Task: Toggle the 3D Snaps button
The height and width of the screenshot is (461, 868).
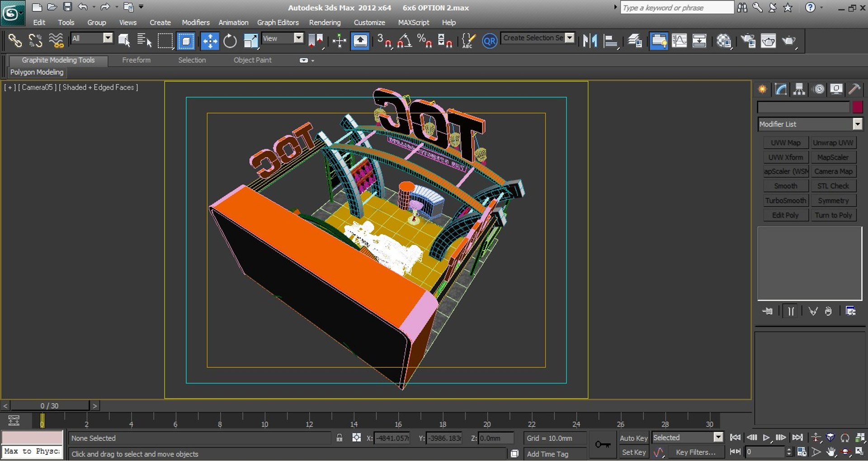Action: [384, 41]
